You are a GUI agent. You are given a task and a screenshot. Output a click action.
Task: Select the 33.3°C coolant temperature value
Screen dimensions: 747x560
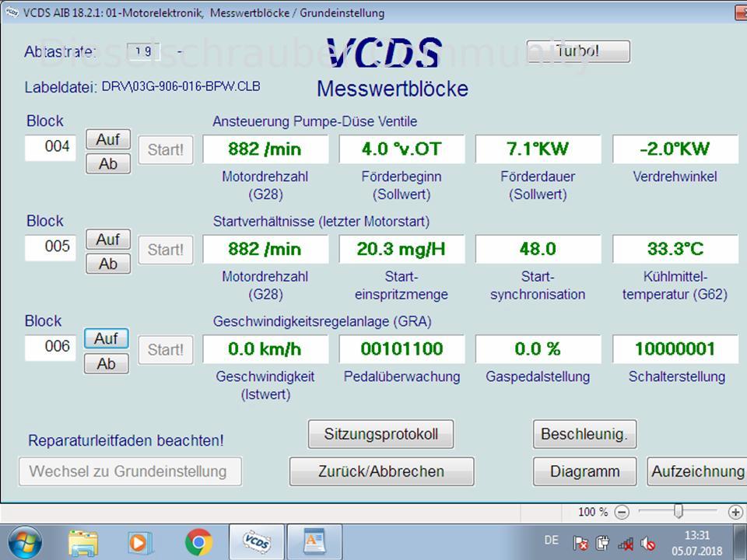coord(675,249)
